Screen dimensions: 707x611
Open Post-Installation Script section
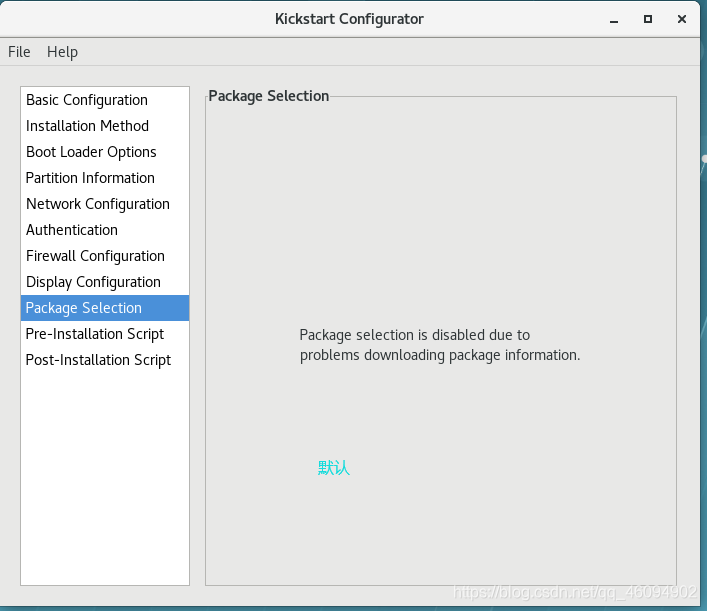(x=105, y=360)
